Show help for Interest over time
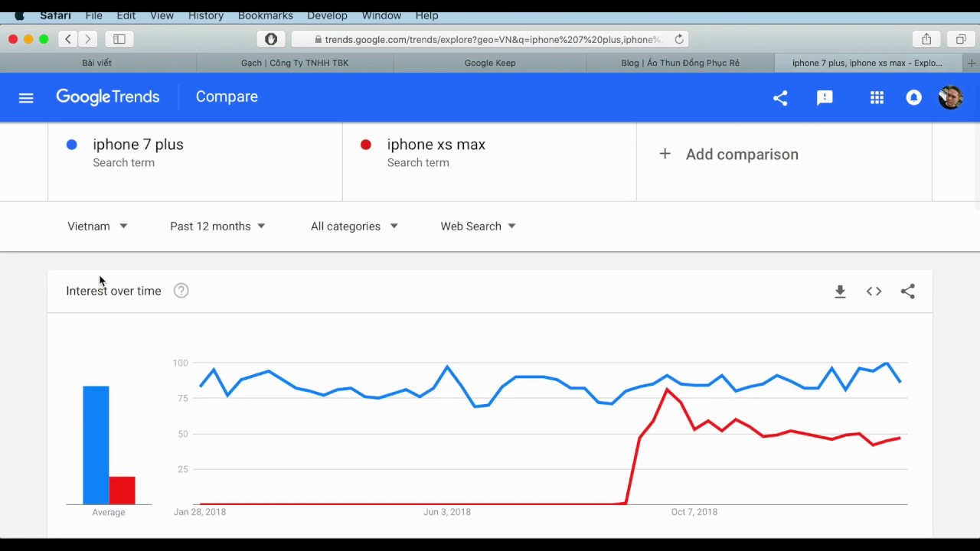Viewport: 980px width, 551px height. click(181, 291)
